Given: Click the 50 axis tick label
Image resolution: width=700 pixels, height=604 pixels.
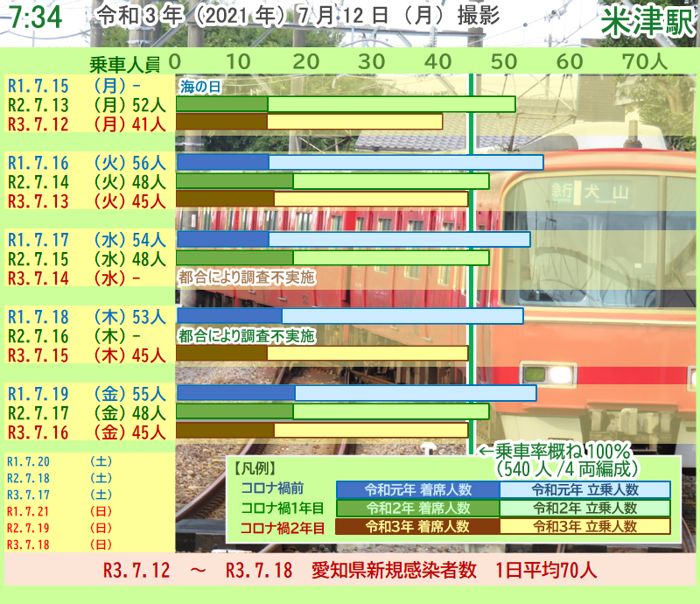Looking at the screenshot, I should (504, 61).
